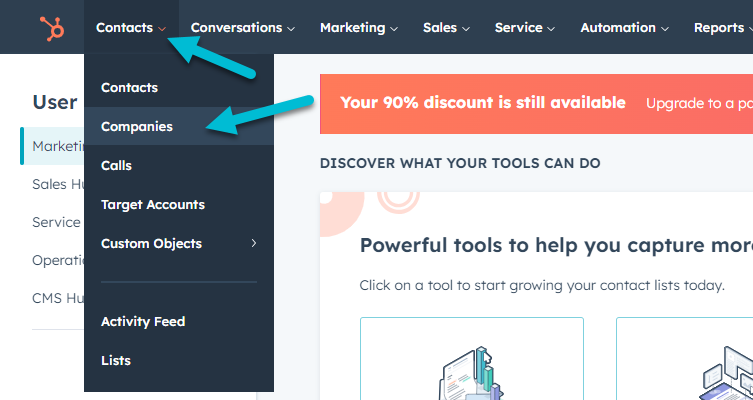Open the CMS Hub sidebar item

click(58, 298)
